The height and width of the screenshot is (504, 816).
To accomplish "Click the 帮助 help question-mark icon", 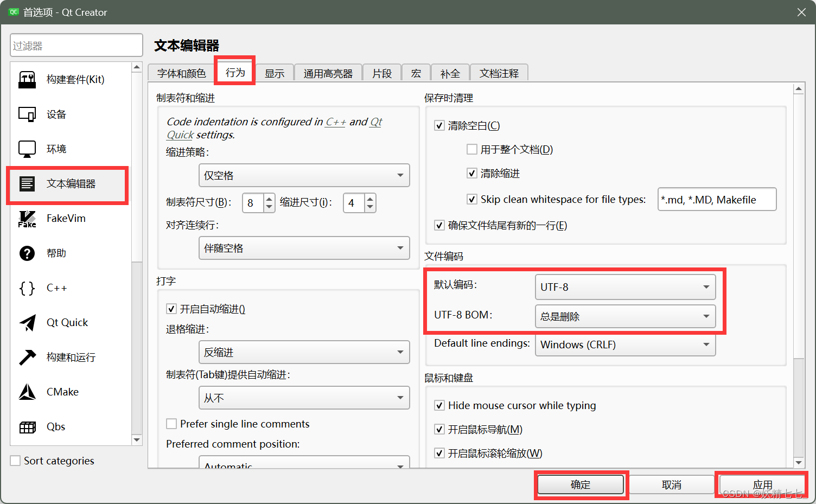I will pyautogui.click(x=27, y=253).
